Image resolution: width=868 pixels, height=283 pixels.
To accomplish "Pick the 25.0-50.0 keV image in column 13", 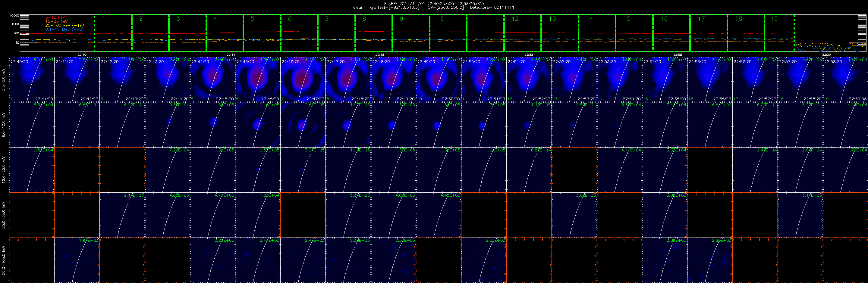I will [x=574, y=215].
